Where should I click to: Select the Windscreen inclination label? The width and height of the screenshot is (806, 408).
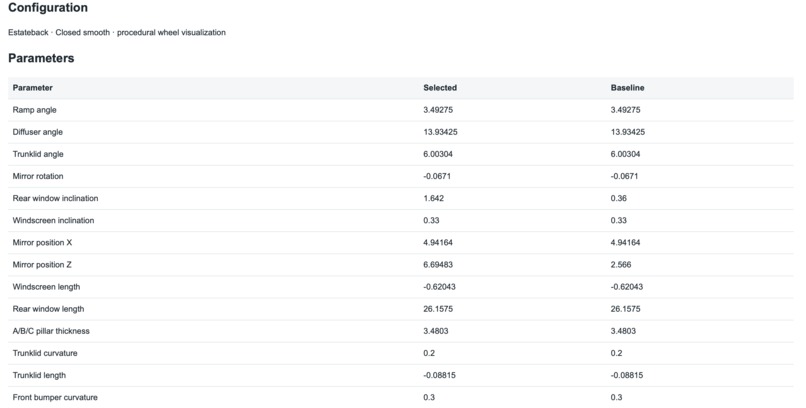coord(53,220)
